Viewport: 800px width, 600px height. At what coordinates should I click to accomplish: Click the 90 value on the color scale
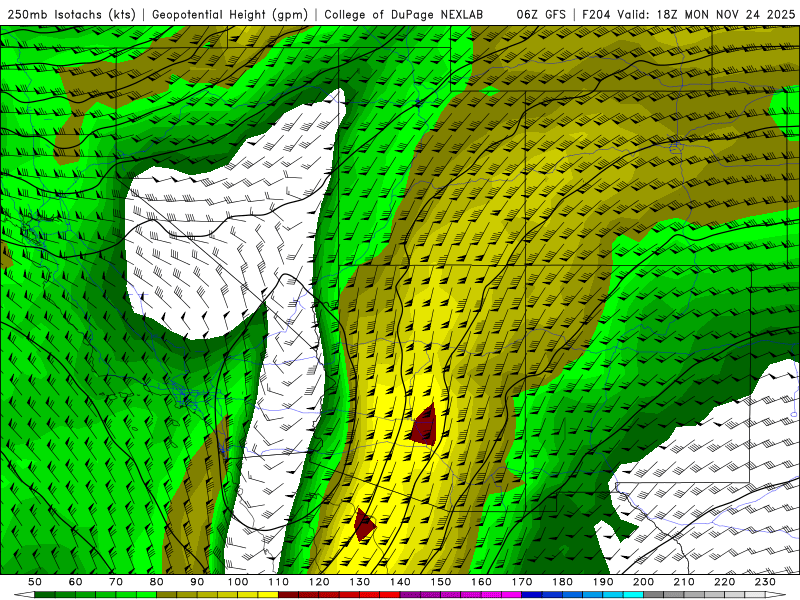point(197,582)
